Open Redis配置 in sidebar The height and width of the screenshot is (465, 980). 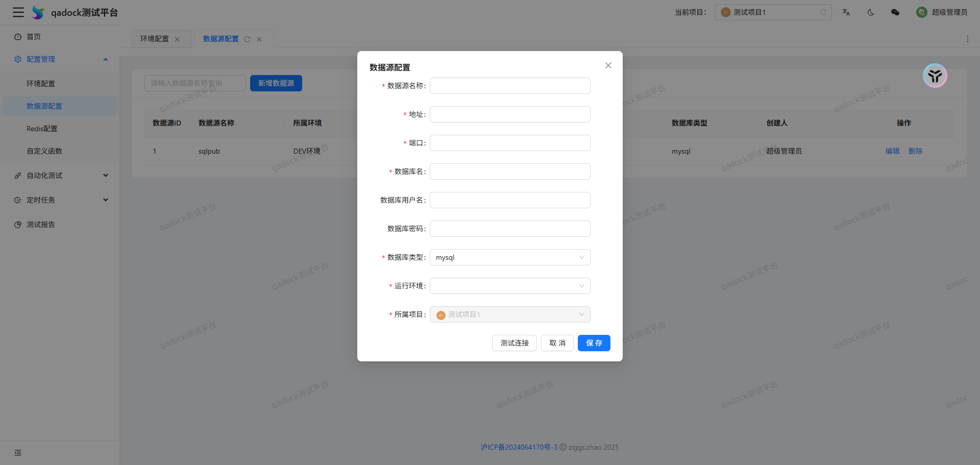pos(60,129)
